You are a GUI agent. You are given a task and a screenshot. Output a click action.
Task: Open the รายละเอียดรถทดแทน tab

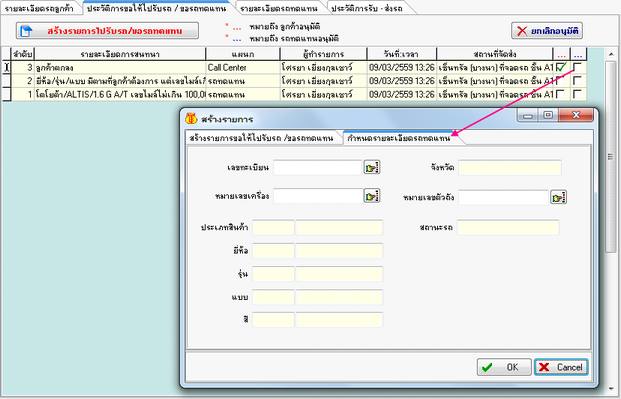279,8
